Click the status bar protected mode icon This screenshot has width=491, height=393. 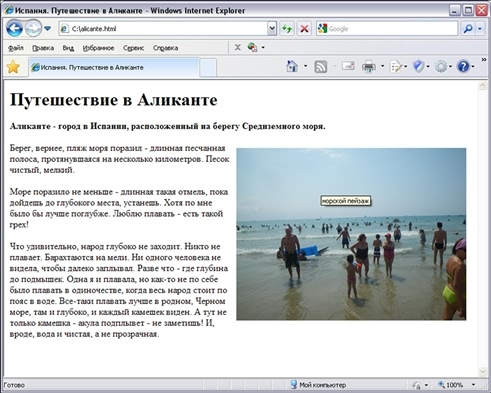[x=416, y=385]
